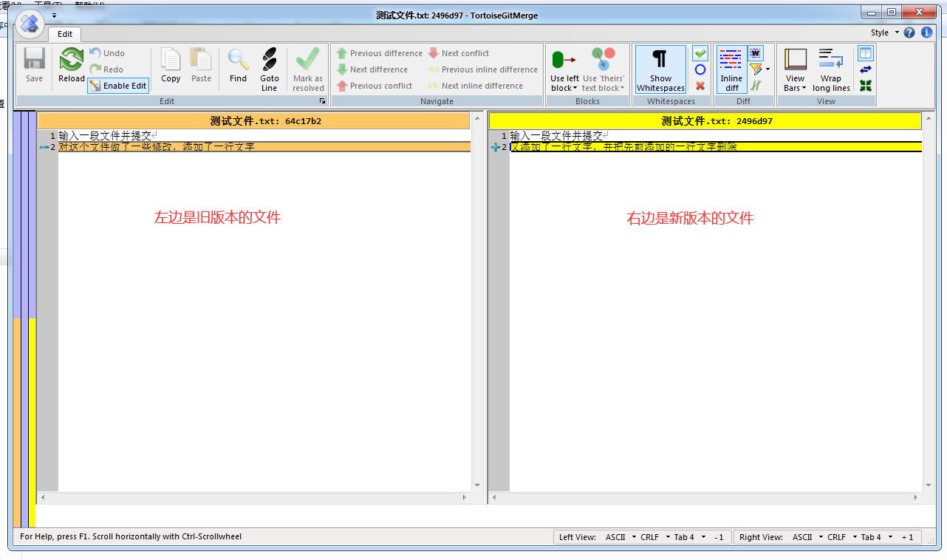Toggle the Inline diff option

click(x=731, y=69)
